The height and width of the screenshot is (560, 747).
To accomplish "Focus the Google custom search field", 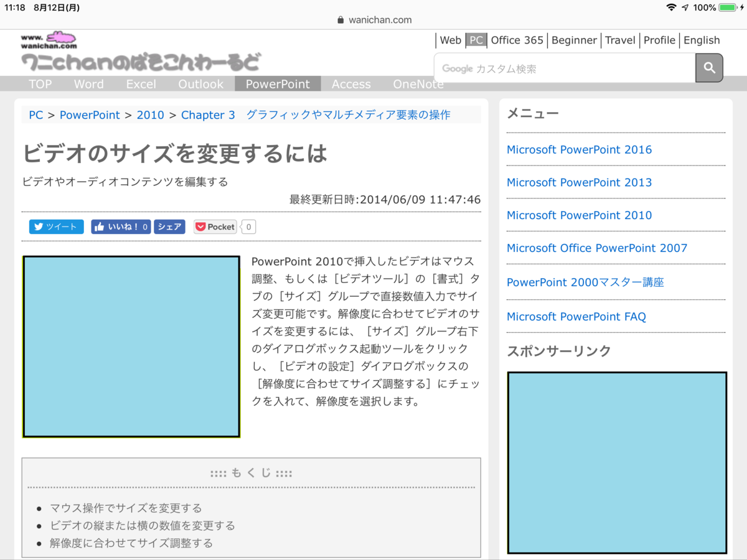I will (565, 68).
